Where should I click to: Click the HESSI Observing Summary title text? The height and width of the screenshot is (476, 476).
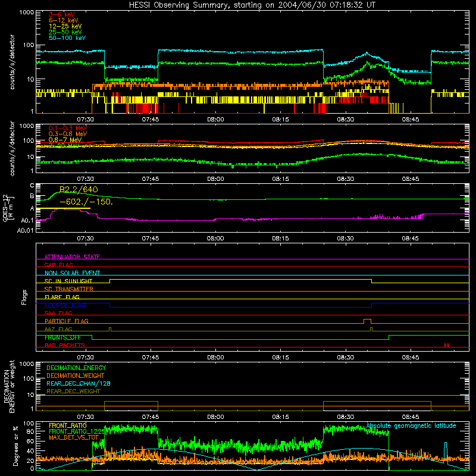(x=252, y=5)
